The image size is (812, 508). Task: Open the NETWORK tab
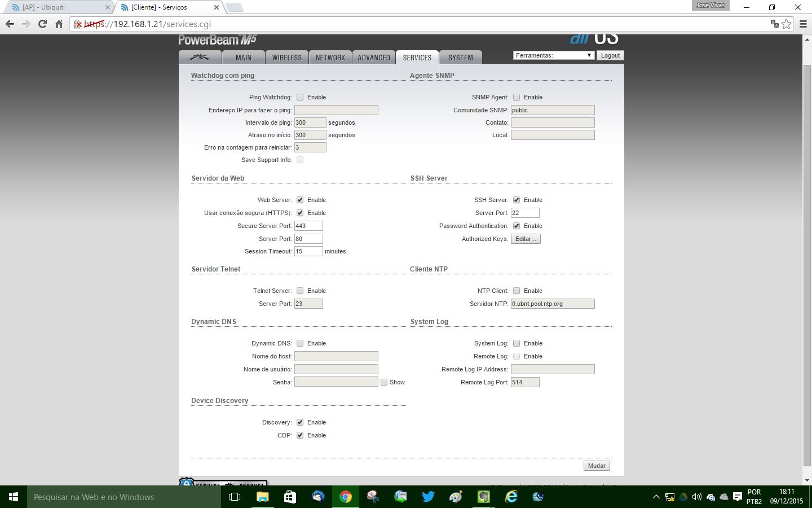point(330,58)
